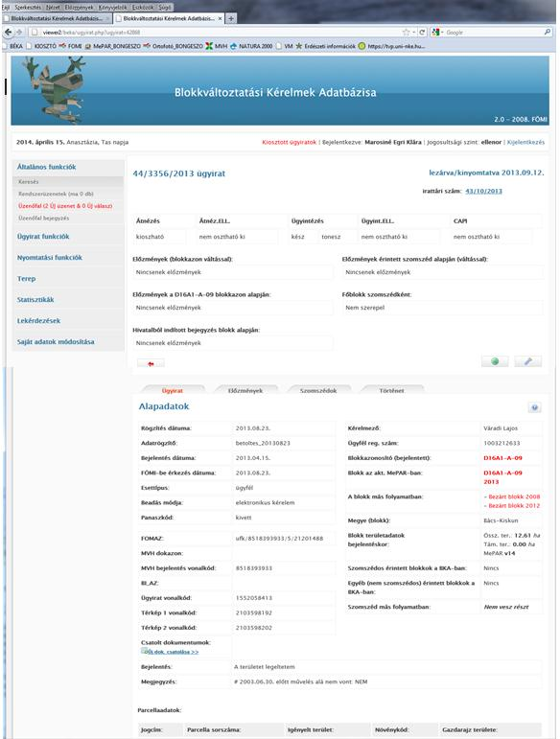Expand the Nyomtatási funkciók sidebar section

50,257
